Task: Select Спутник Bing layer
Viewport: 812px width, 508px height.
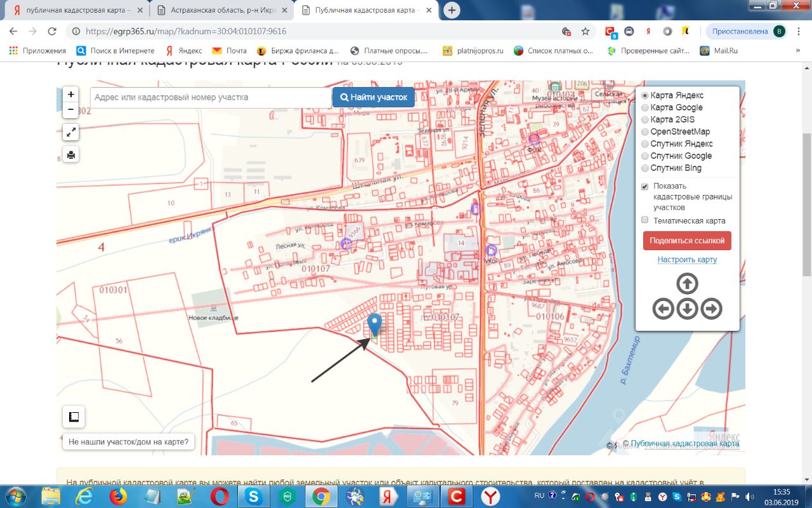Action: tap(645, 168)
